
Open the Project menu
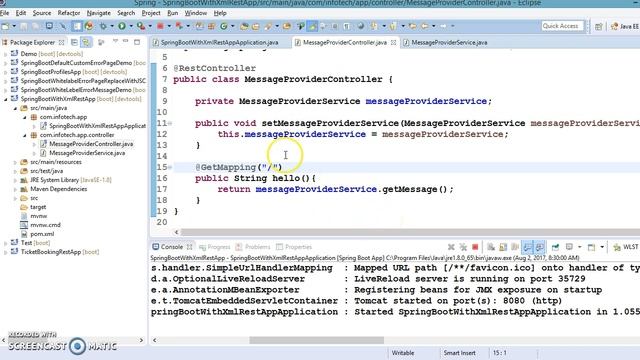pos(151,13)
